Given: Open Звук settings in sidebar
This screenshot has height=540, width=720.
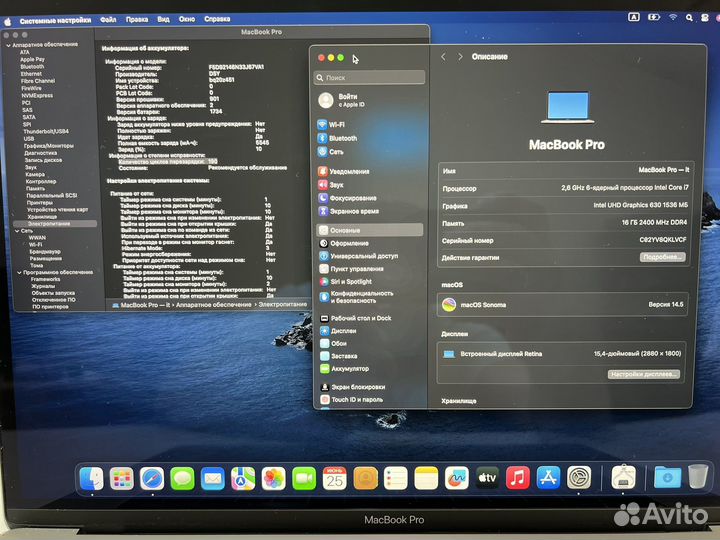Looking at the screenshot, I should [x=330, y=185].
